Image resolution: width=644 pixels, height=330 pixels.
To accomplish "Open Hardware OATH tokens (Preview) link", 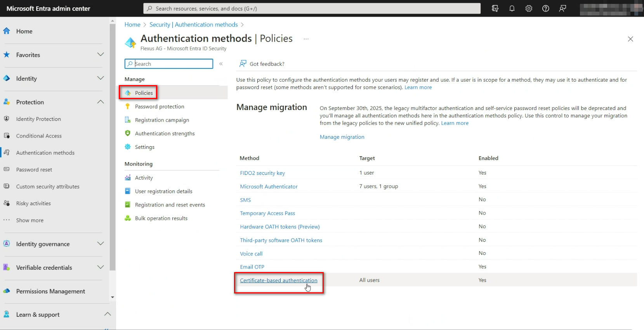I will [280, 227].
